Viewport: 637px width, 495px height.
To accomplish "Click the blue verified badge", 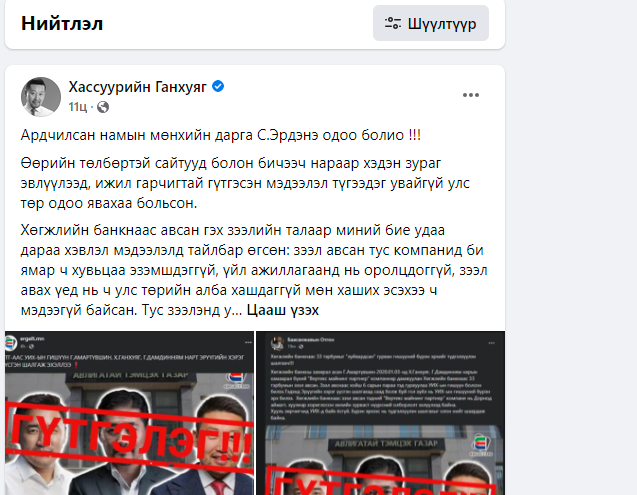I will click(x=218, y=87).
